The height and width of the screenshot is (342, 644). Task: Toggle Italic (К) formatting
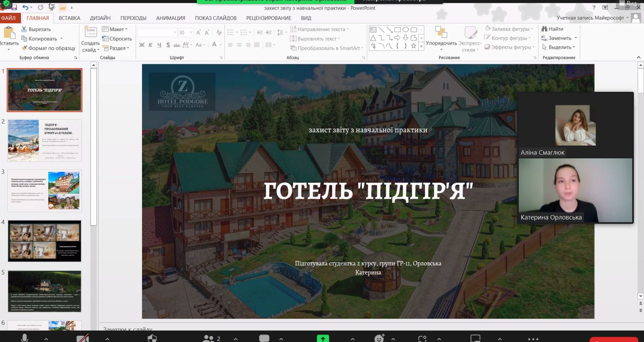pyautogui.click(x=150, y=45)
